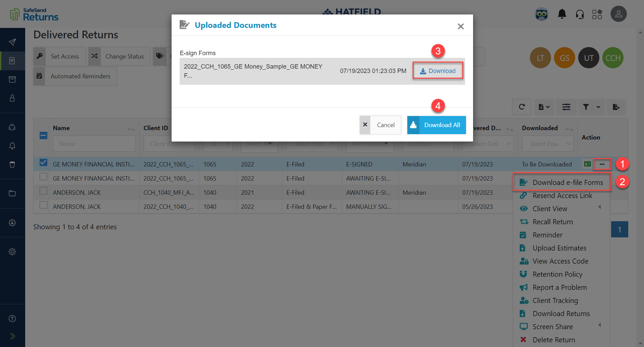Cancel the Uploaded Documents dialog
Image resolution: width=644 pixels, height=347 pixels.
pos(385,125)
